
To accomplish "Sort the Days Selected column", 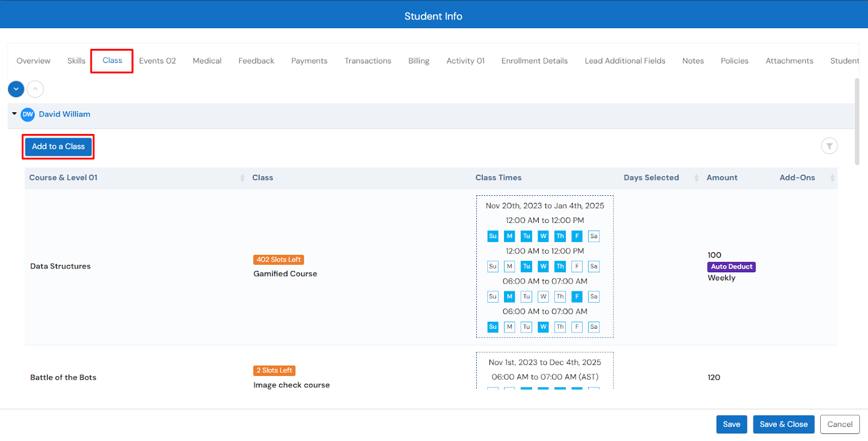I will coord(696,178).
